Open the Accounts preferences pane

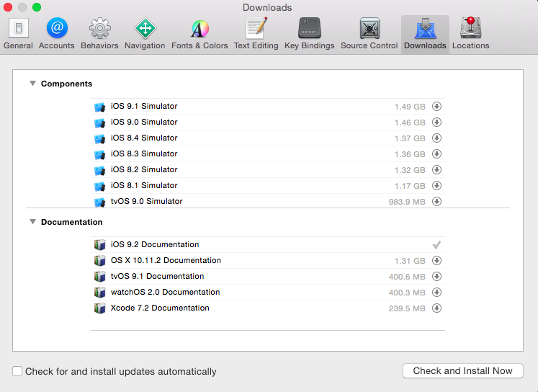[x=57, y=34]
